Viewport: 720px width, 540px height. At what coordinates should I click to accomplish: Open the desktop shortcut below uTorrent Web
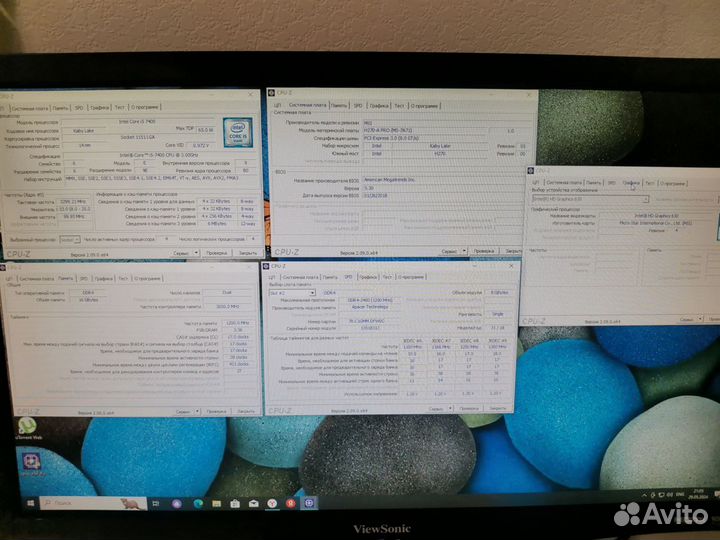pyautogui.click(x=30, y=463)
